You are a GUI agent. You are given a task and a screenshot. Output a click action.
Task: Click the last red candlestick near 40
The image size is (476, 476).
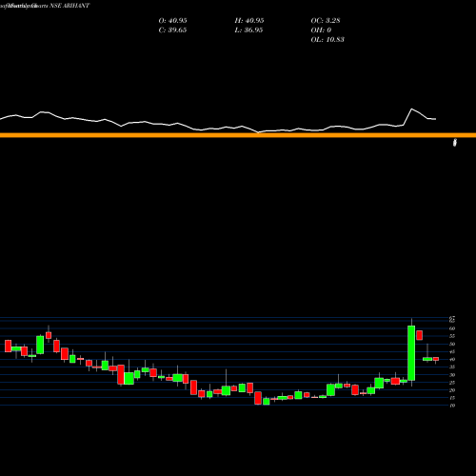click(x=436, y=359)
